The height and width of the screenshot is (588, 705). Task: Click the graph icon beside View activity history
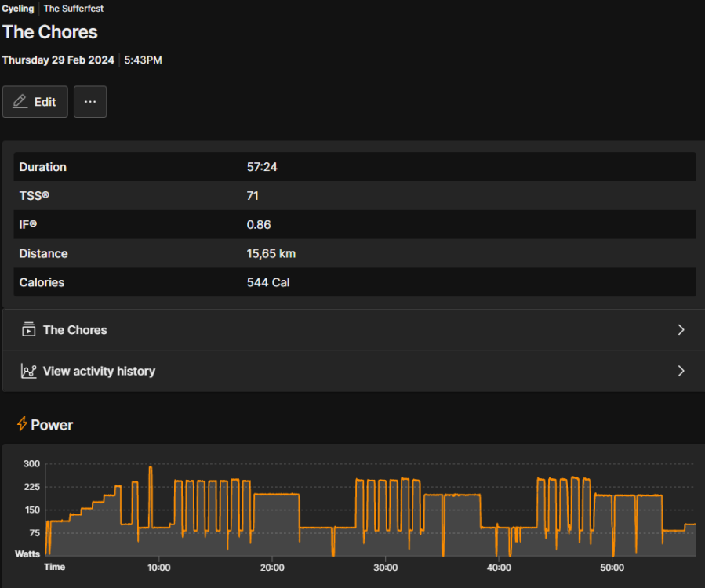click(x=29, y=371)
